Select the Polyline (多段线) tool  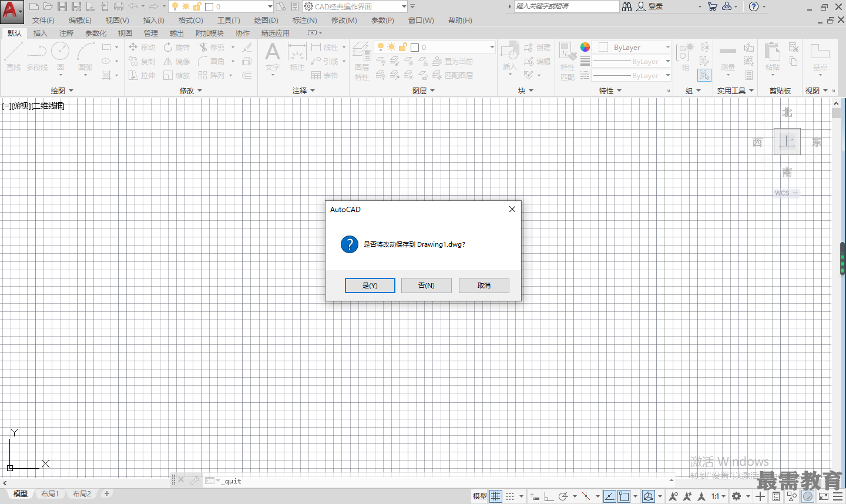(37, 56)
